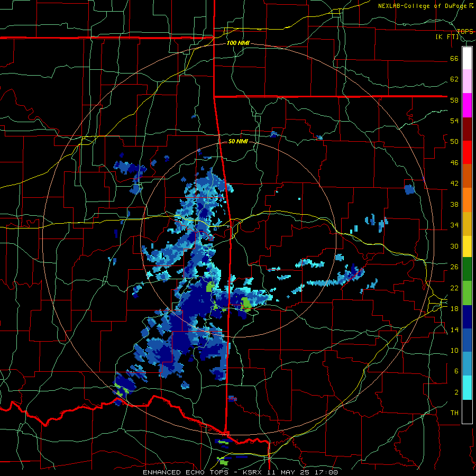
Task: Click the legend value "42"
Action: click(454, 184)
